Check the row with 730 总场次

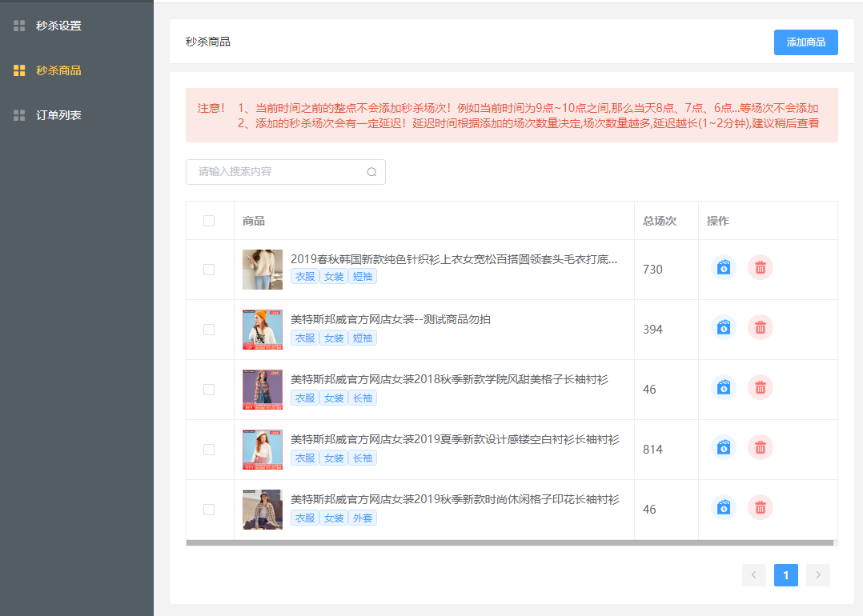point(209,270)
